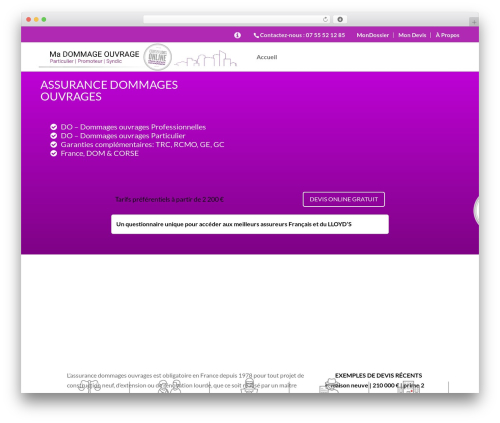
Task: Click the white questionnaire unique banner
Action: [250, 224]
